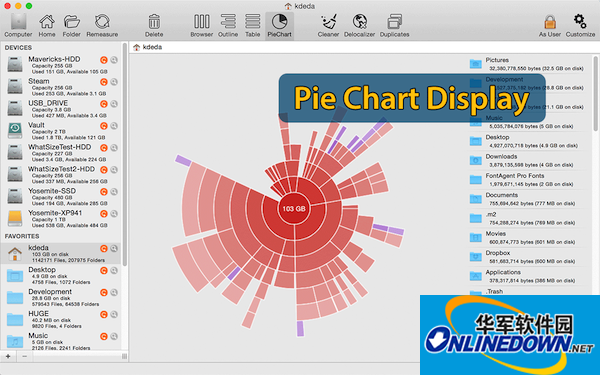Image resolution: width=600 pixels, height=375 pixels.
Task: Open the Delocalizer tool
Action: tap(359, 25)
